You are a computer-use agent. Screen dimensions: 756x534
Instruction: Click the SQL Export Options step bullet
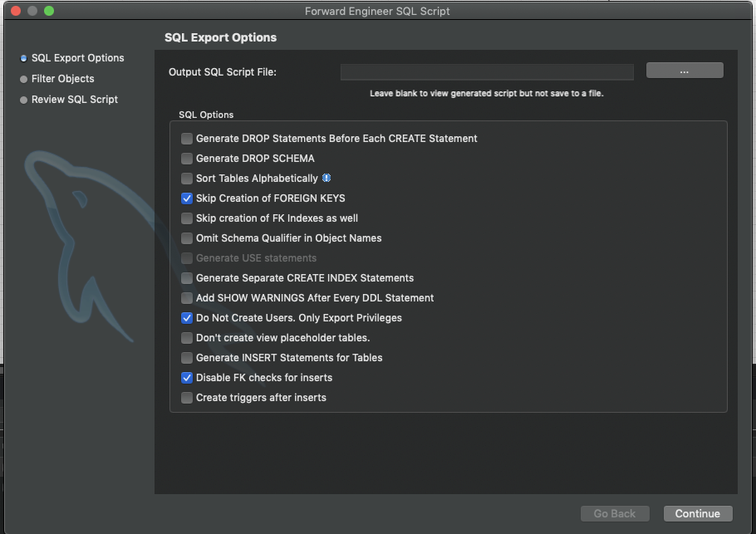pyautogui.click(x=23, y=58)
